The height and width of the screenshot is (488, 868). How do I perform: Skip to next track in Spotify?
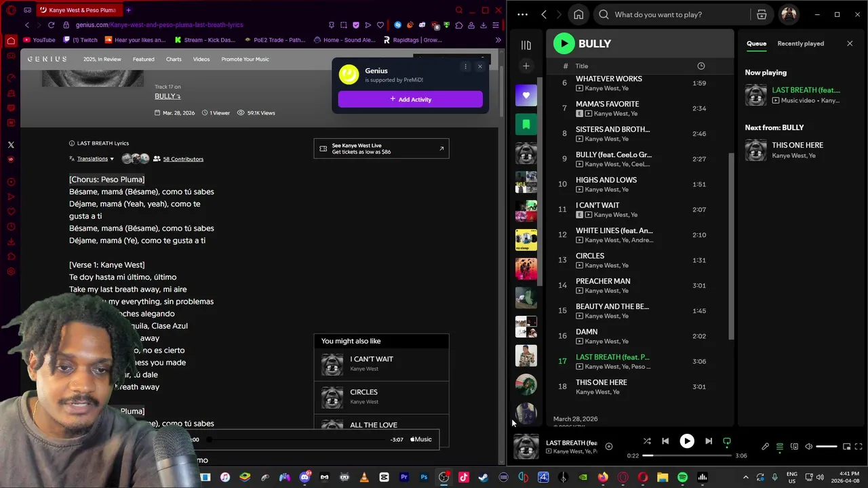709,441
